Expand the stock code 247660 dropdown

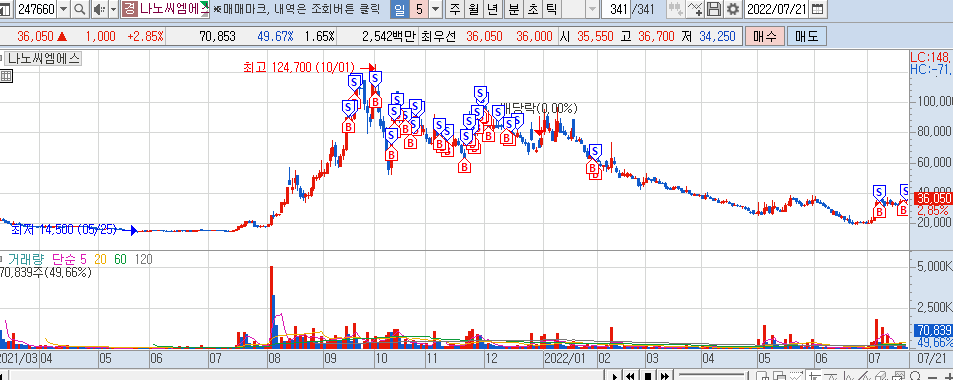64,9
